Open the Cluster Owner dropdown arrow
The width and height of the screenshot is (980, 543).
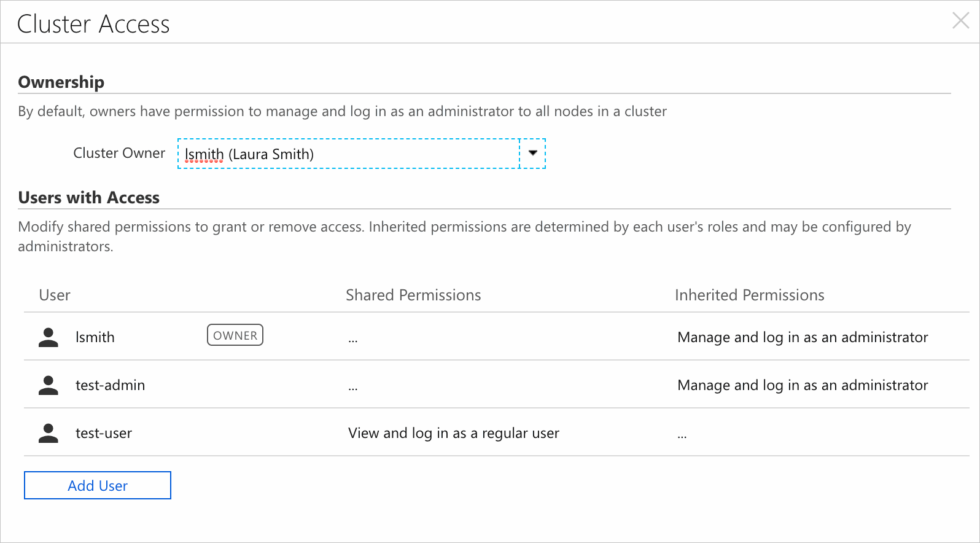coord(533,154)
